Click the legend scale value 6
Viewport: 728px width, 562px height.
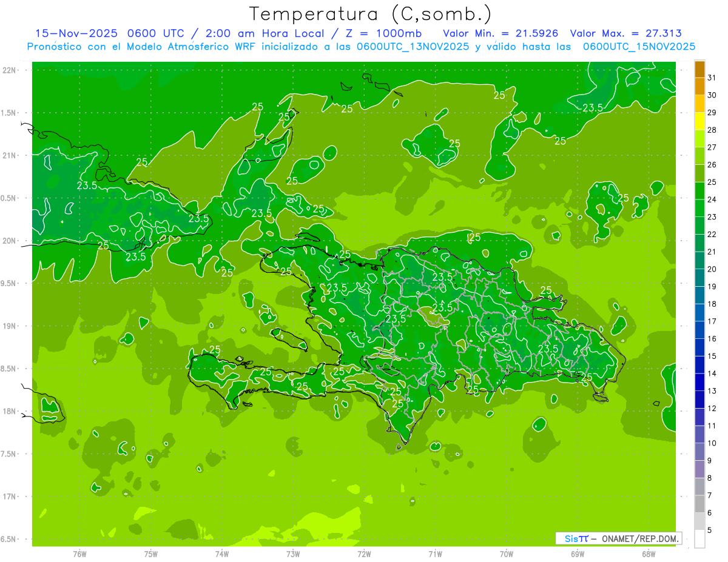click(710, 513)
